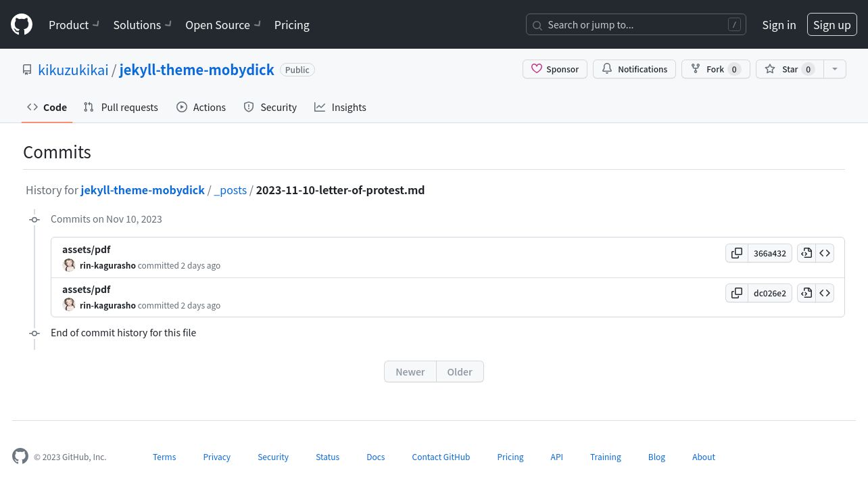Star the repository
This screenshot has height=498, width=868.
pos(790,69)
